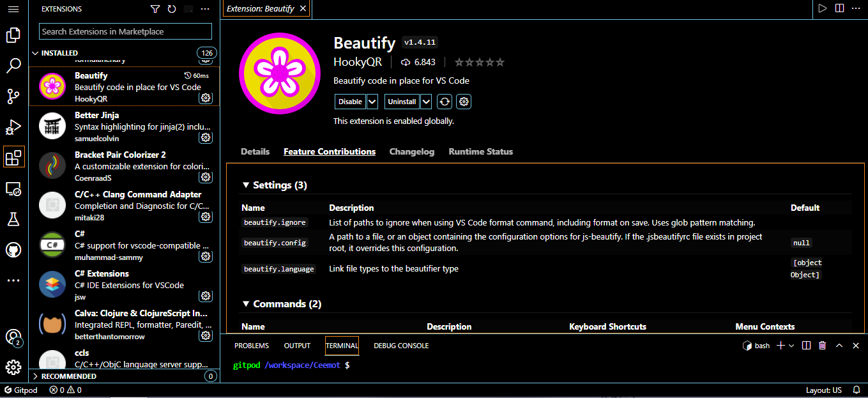868x398 pixels.
Task: Open the Run and Debug view
Action: coord(13,127)
